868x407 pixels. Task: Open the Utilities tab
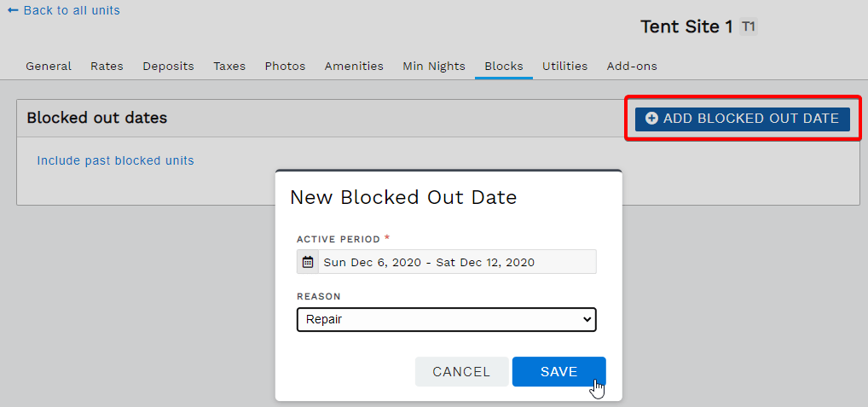click(x=564, y=67)
